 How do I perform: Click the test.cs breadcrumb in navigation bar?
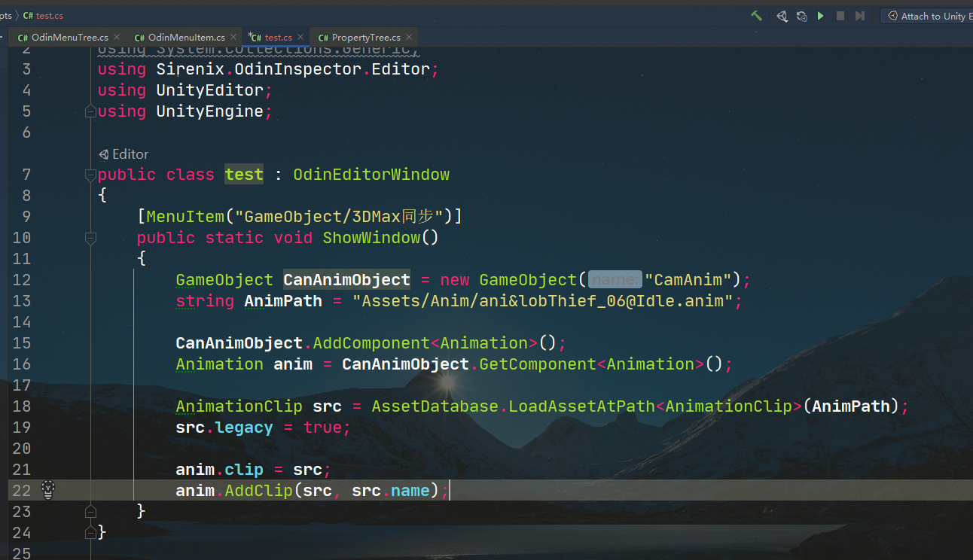(x=44, y=15)
